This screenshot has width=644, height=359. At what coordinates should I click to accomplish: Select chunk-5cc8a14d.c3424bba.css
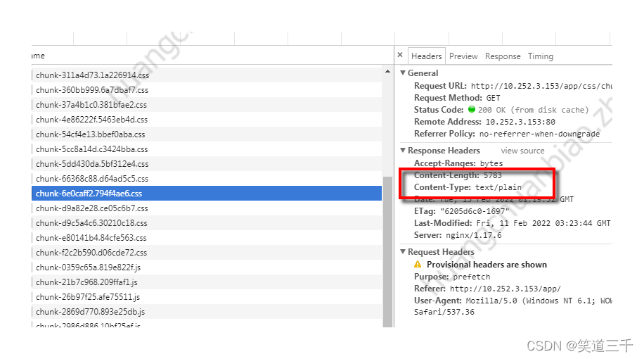(207, 149)
